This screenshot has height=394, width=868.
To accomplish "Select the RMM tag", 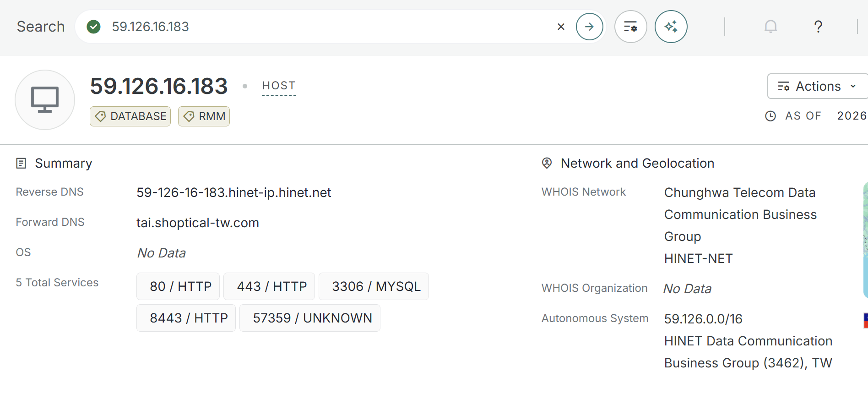I will coord(204,116).
